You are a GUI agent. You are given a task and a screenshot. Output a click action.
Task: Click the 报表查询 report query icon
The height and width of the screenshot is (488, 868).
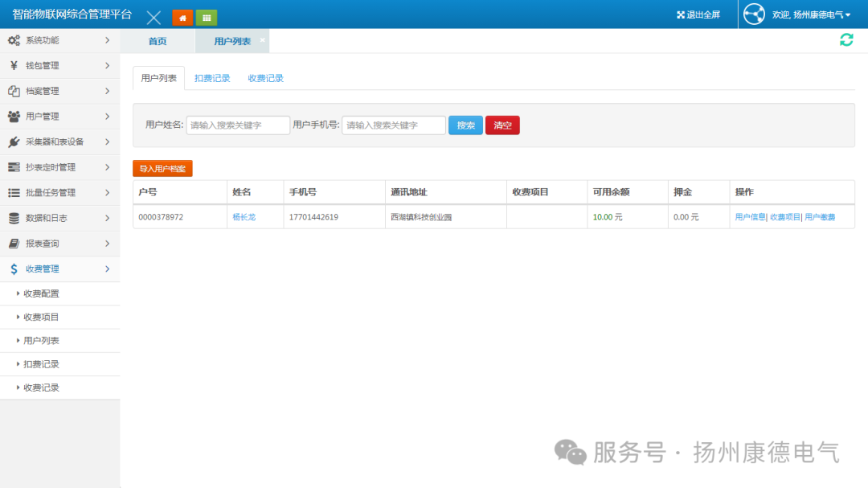click(x=14, y=244)
